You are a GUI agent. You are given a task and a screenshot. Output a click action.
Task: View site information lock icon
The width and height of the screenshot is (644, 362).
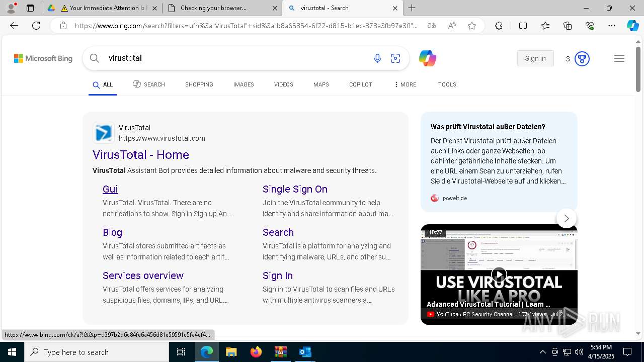63,26
